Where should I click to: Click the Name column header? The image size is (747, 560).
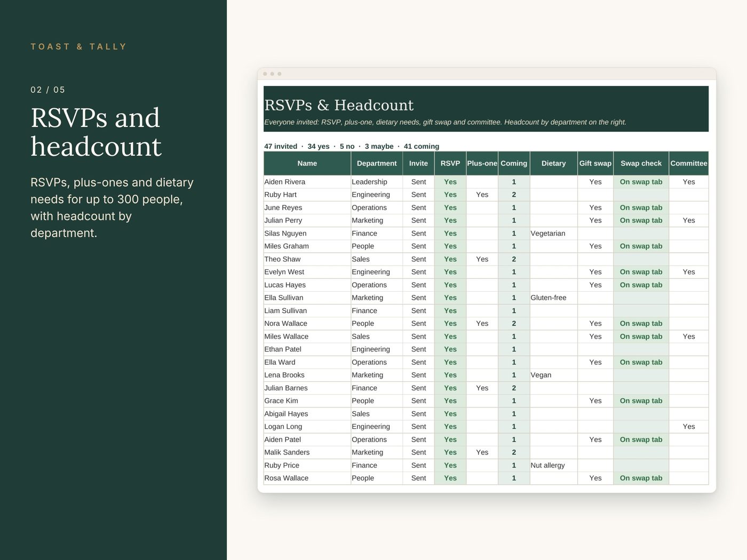pos(307,163)
